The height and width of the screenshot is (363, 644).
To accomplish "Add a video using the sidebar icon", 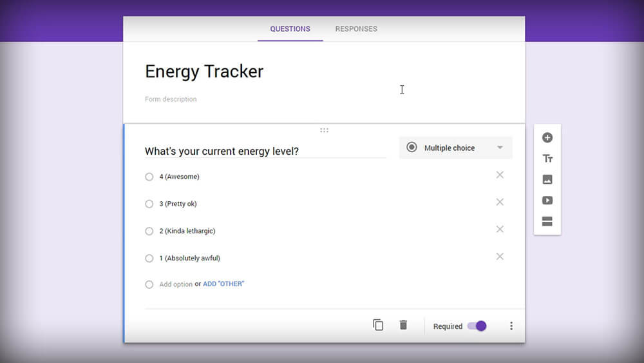I will pos(547,201).
